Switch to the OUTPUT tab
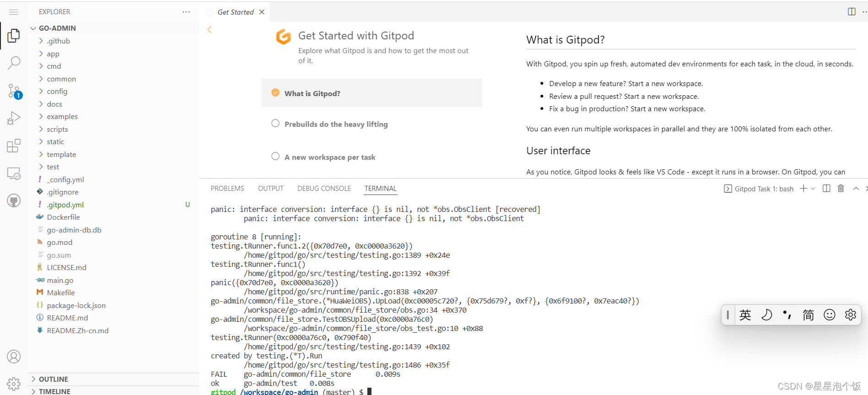The image size is (868, 395). click(x=271, y=189)
